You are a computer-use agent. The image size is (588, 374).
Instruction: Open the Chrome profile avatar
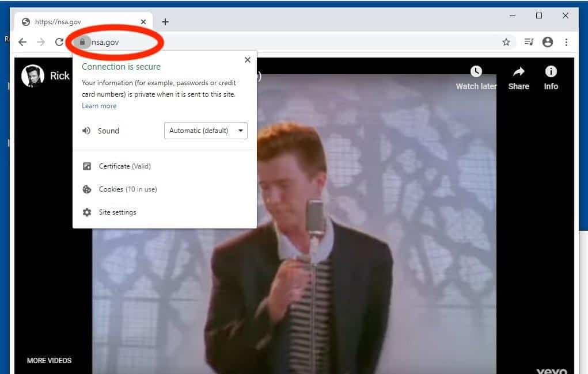(548, 42)
